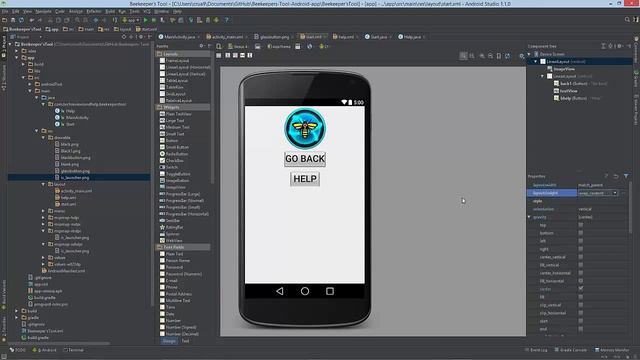Open the Event Log in status bar
The height and width of the screenshot is (360, 640).
click(x=536, y=350)
